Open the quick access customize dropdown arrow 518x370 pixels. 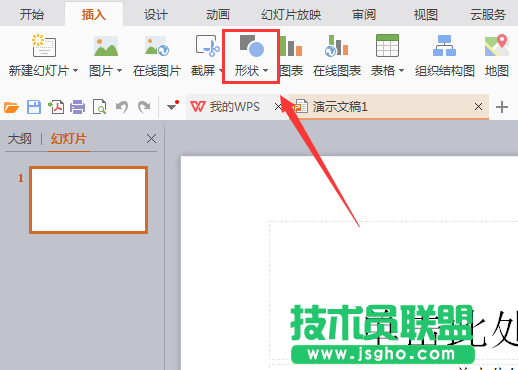coord(172,106)
